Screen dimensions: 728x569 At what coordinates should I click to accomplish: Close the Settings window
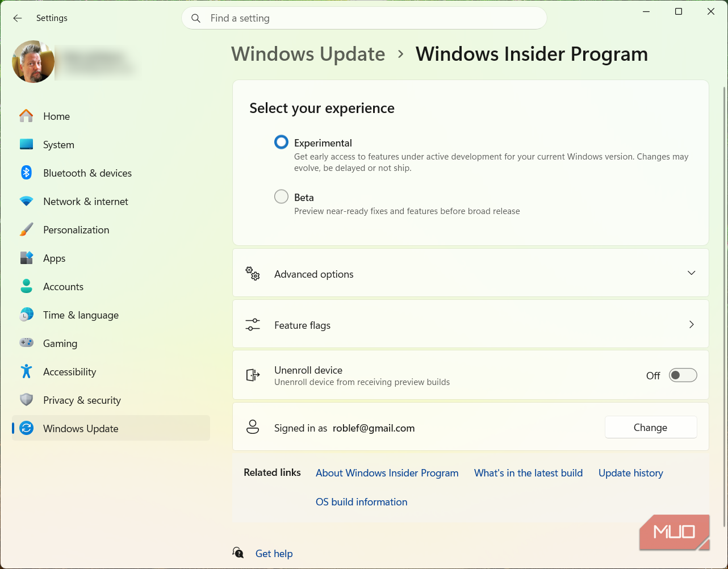click(x=711, y=12)
